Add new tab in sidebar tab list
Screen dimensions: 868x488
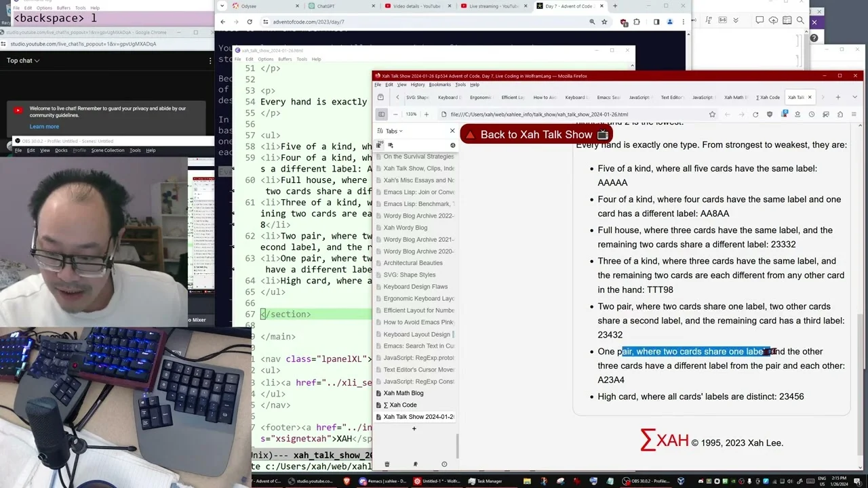(414, 428)
